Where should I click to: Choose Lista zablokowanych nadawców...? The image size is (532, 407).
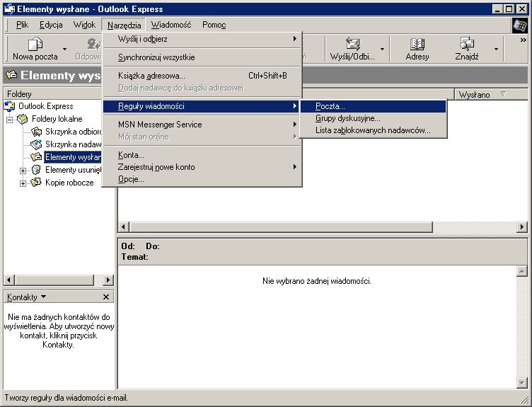[x=373, y=130]
